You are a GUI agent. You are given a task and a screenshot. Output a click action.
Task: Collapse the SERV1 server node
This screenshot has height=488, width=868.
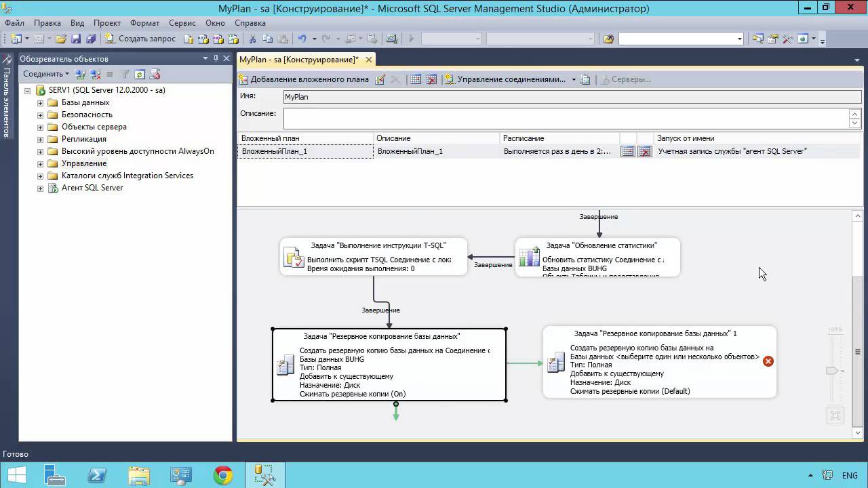(28, 90)
